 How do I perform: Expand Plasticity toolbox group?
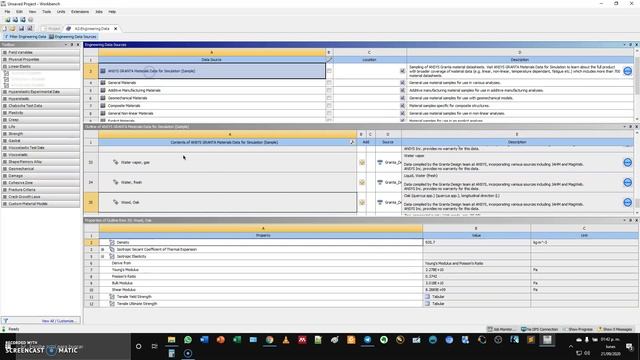[x=4, y=113]
